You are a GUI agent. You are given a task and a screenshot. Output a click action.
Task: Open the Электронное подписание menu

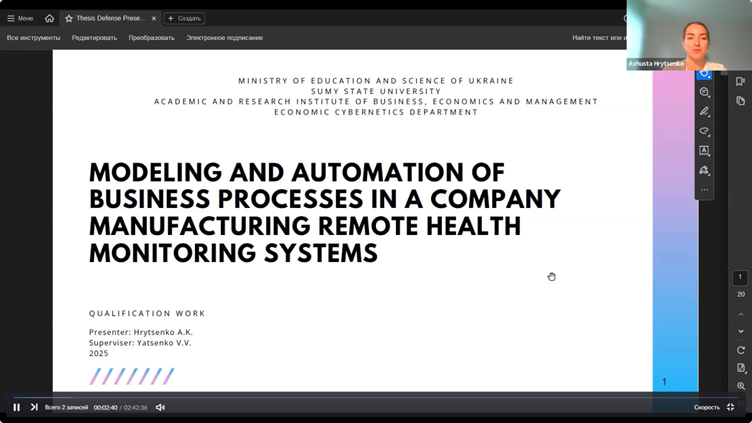(224, 37)
